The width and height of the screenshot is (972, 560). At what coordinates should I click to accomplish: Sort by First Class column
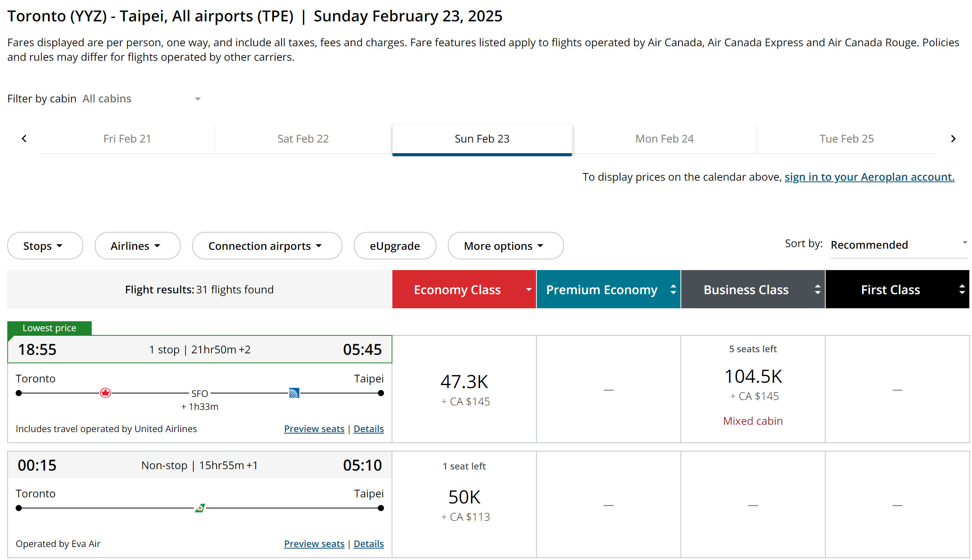897,289
